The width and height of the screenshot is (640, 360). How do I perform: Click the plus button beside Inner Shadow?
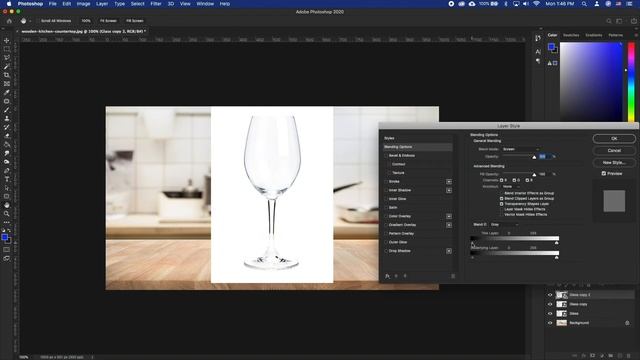coord(449,190)
